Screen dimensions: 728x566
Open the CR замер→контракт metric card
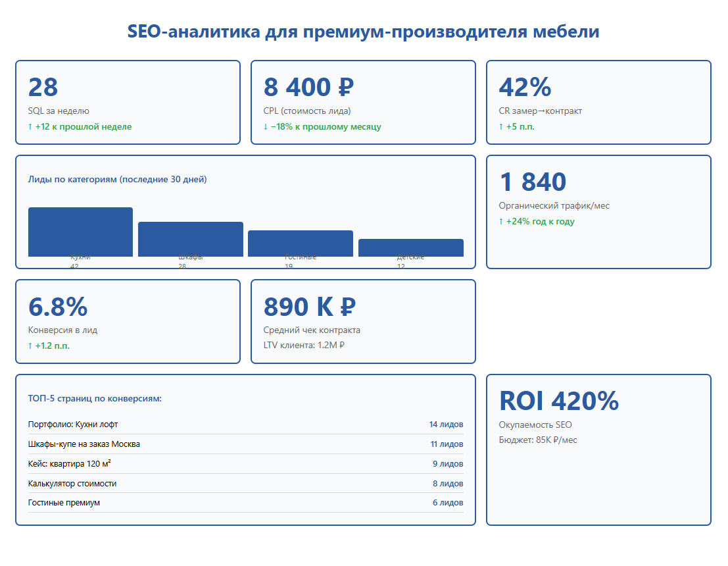(x=598, y=102)
